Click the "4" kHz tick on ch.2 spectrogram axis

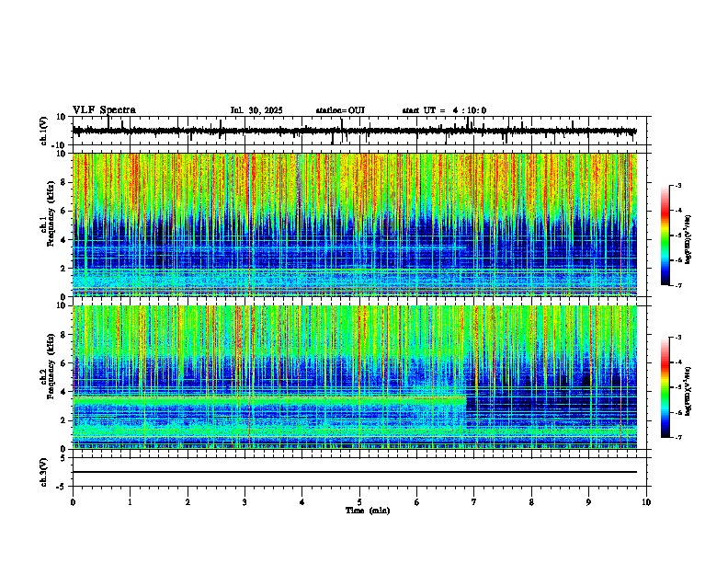click(x=64, y=392)
